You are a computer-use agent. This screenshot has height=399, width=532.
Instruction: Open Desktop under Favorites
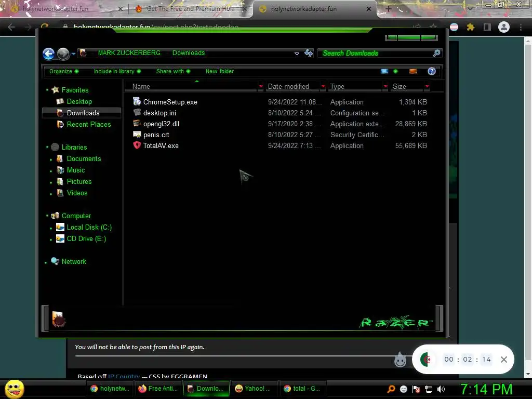point(79,101)
